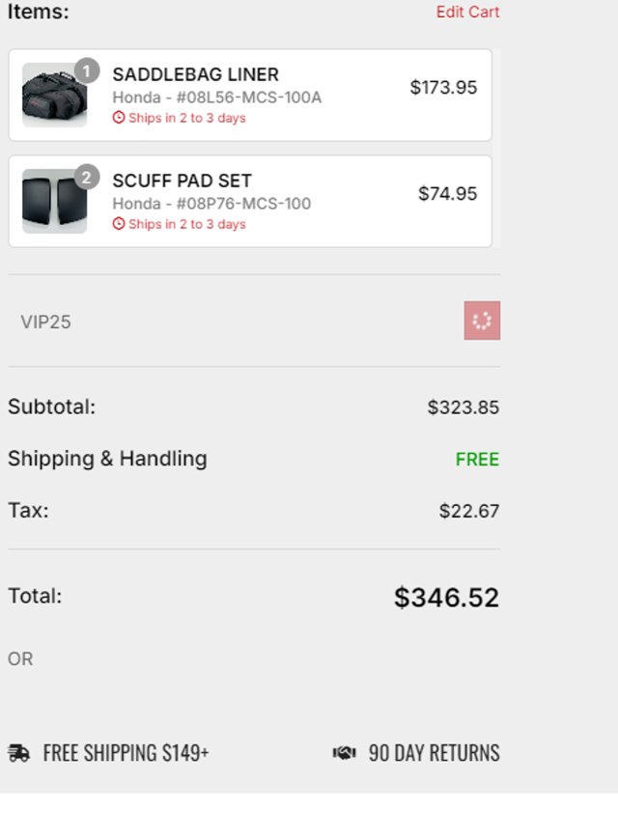Click the green FREE shipping label
The image size is (618, 840).
point(477,460)
